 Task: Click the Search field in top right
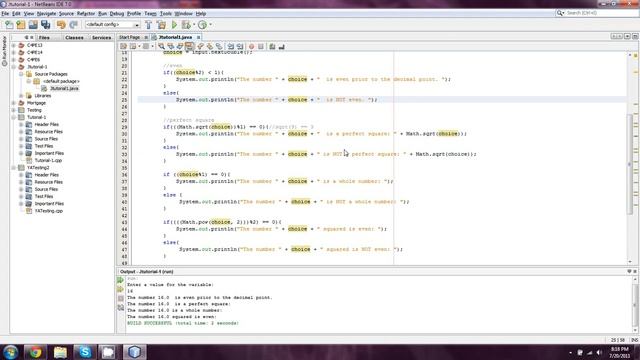tap(597, 13)
